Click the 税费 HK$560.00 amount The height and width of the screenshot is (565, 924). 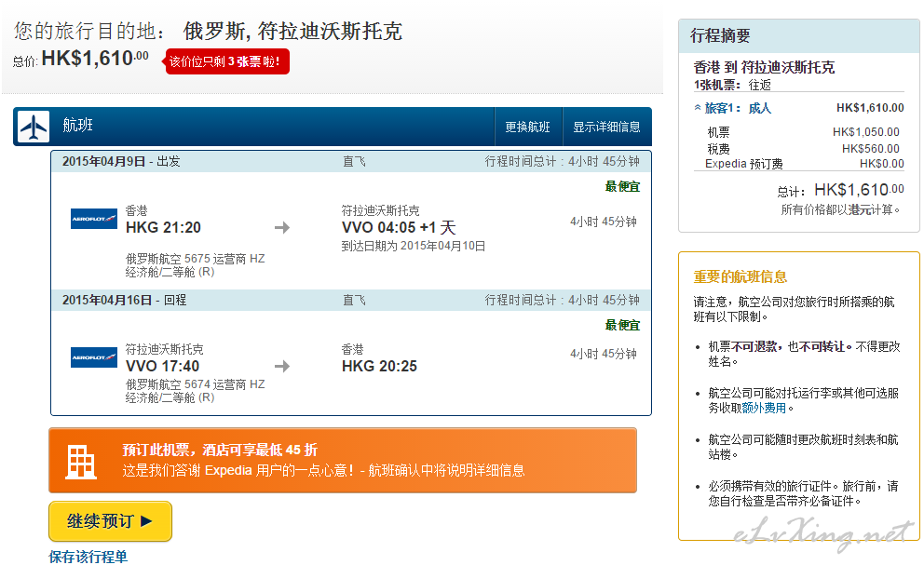870,149
